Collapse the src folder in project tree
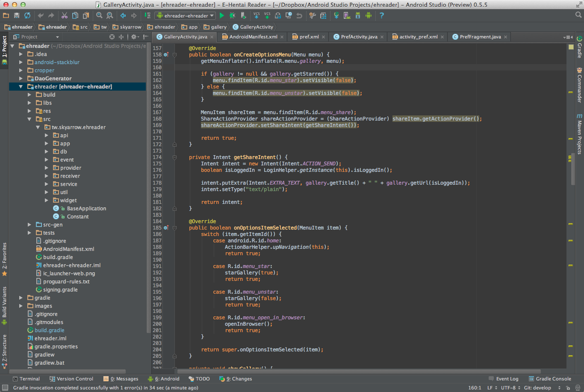584x392 pixels. pos(29,119)
